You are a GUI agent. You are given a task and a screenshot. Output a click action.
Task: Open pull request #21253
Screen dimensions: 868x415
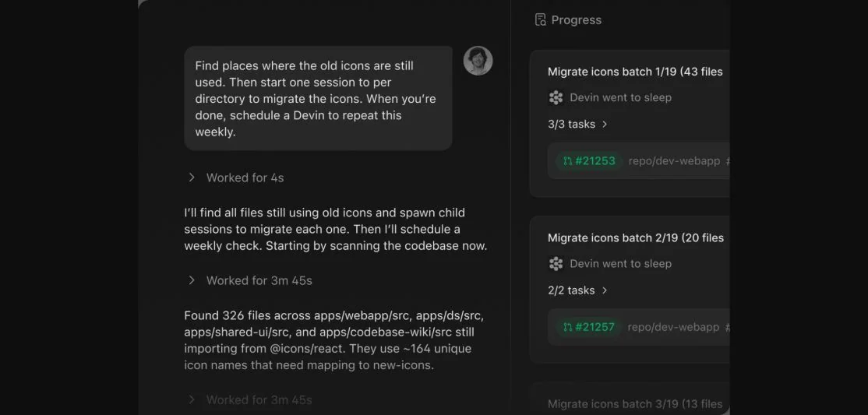(x=589, y=161)
